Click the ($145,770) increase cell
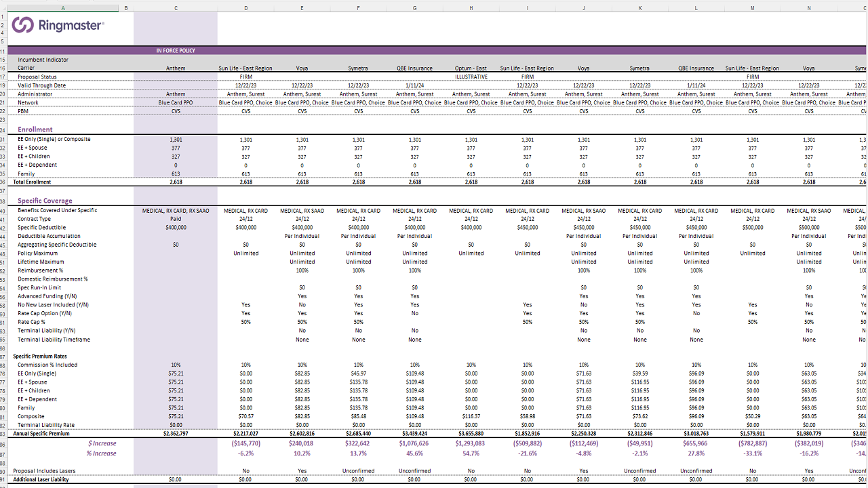The image size is (868, 488). 245,443
